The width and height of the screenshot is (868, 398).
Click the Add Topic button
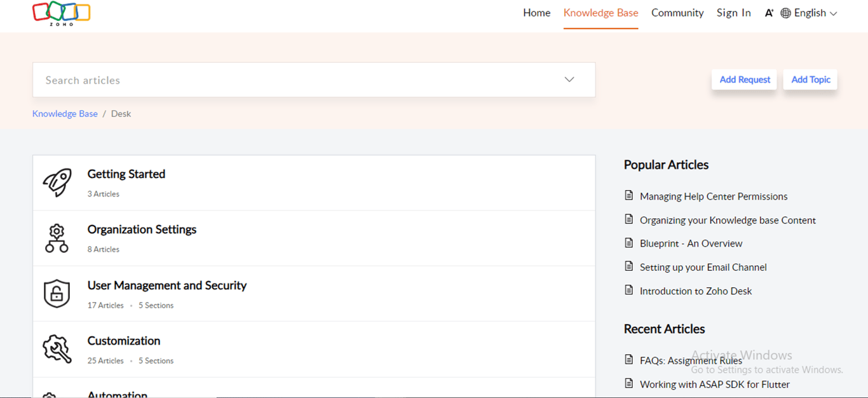click(x=810, y=79)
